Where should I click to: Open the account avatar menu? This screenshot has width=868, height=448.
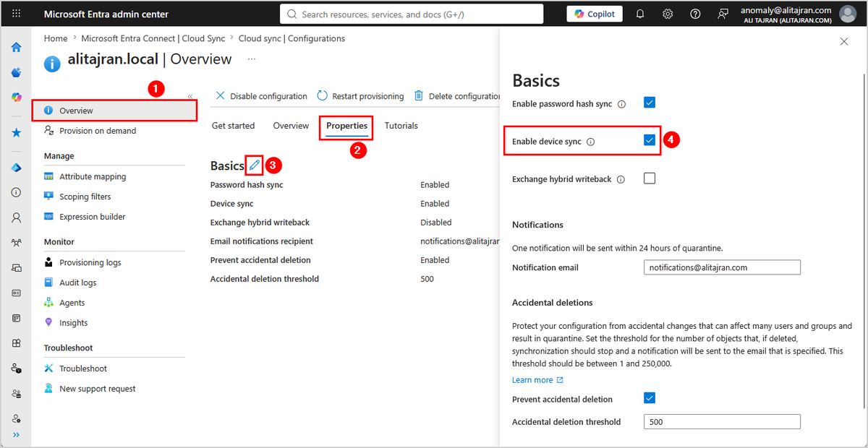click(847, 14)
